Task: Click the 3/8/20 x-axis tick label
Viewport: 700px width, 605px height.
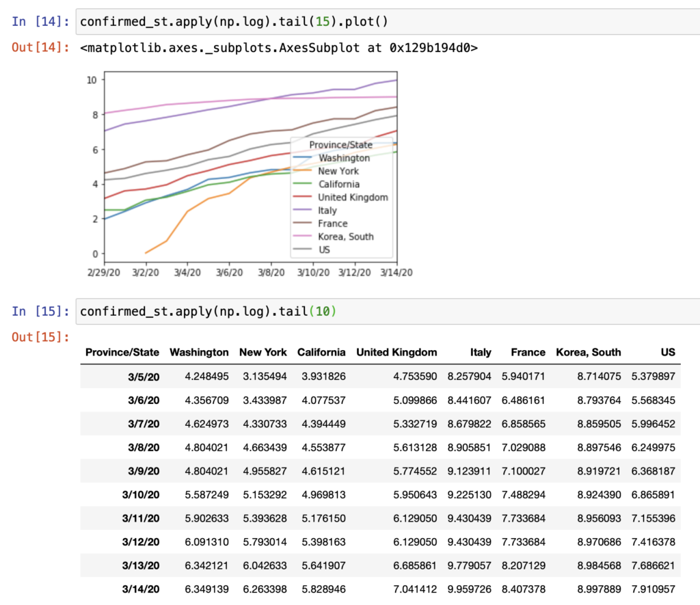Action: [271, 272]
